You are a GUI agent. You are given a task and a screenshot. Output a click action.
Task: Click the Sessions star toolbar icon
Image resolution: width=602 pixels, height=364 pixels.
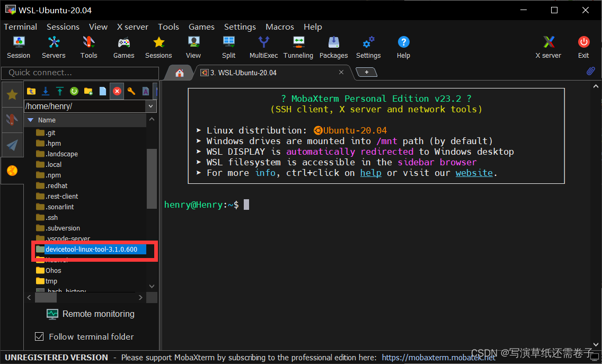158,47
